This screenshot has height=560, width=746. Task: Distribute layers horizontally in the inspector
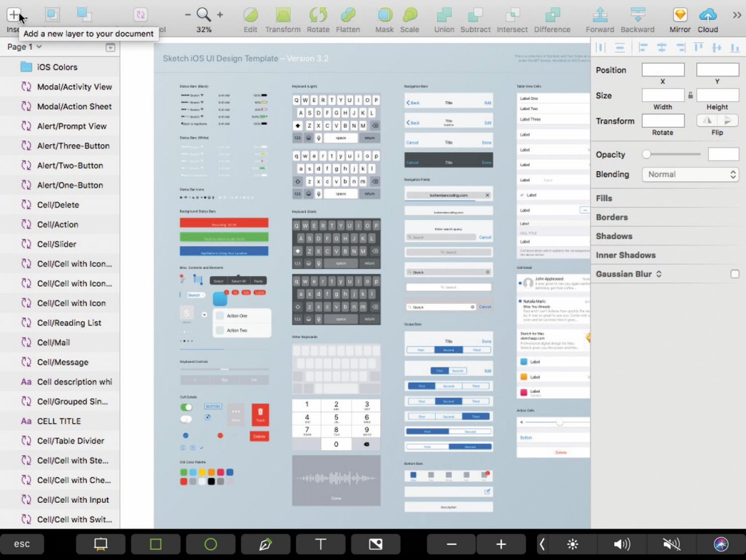[x=601, y=47]
